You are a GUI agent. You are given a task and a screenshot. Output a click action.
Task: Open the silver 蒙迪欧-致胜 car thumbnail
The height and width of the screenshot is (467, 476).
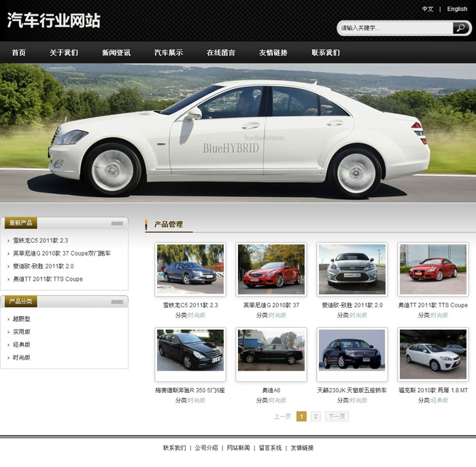[352, 269]
